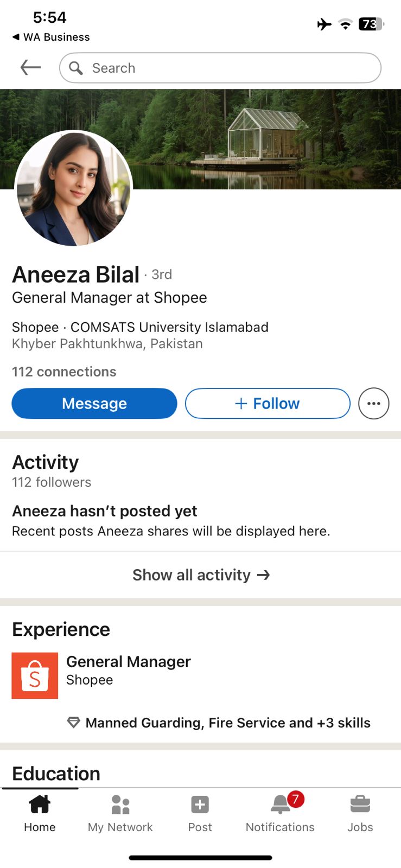The height and width of the screenshot is (868, 401).
Task: Tap the Jobs briefcase icon
Action: pyautogui.click(x=360, y=805)
